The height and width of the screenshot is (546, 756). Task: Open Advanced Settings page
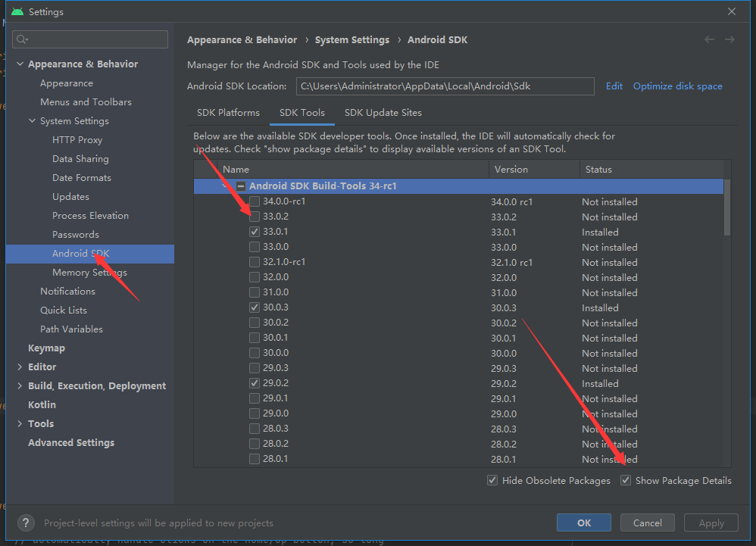71,443
